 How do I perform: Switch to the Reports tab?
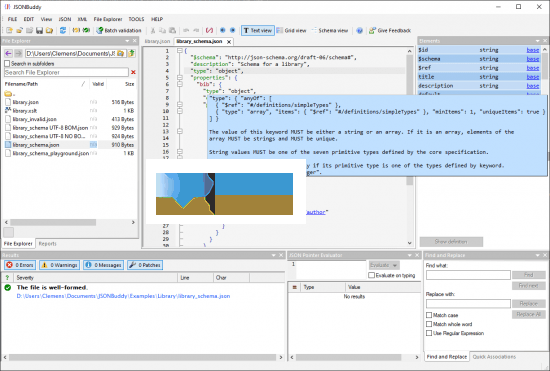[47, 243]
